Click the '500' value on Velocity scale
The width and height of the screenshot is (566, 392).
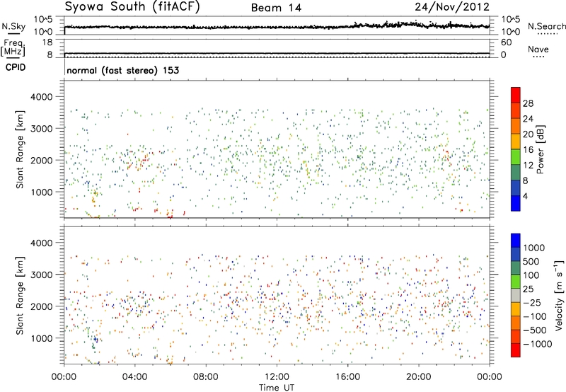tap(531, 262)
